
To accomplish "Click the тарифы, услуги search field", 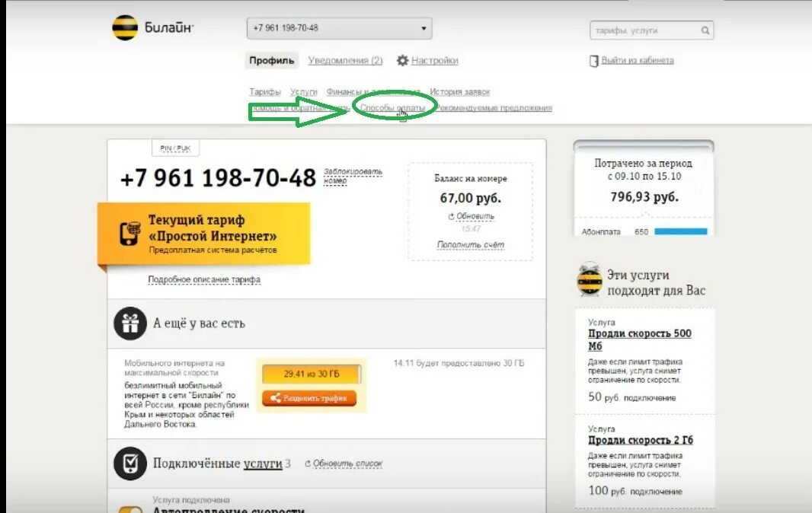I will coord(644,30).
